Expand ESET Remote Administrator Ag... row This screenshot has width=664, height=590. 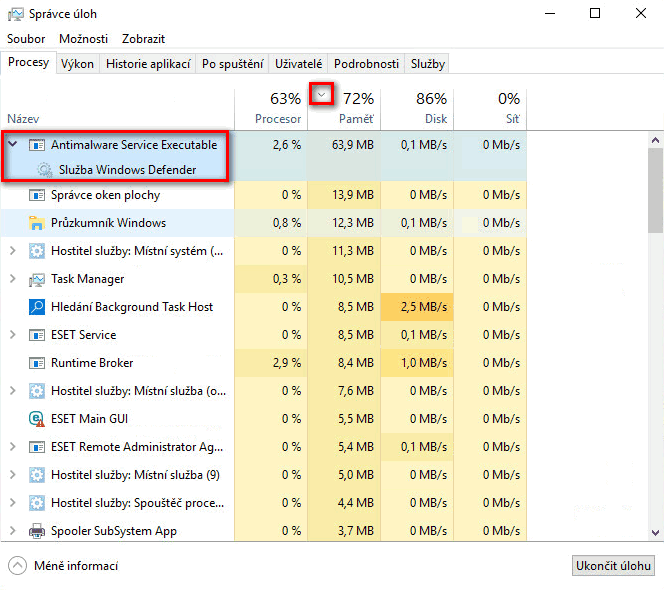point(13,446)
